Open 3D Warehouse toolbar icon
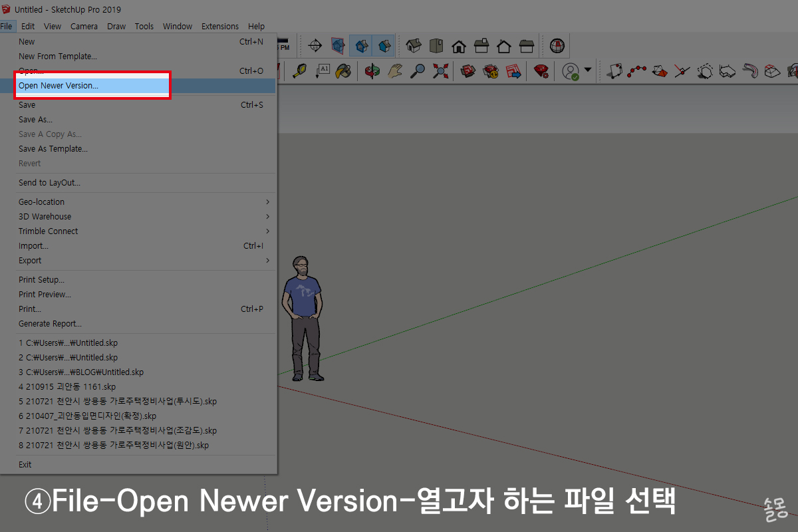The width and height of the screenshot is (798, 532). pos(469,70)
